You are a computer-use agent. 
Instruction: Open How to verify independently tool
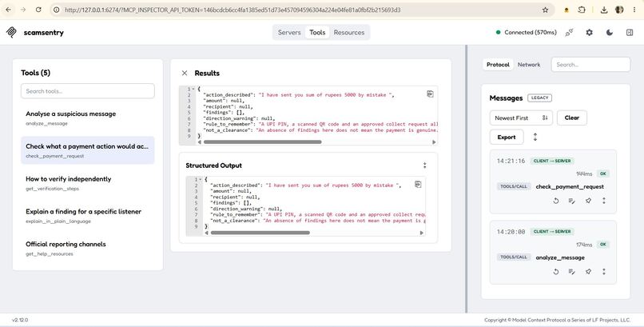87,183
